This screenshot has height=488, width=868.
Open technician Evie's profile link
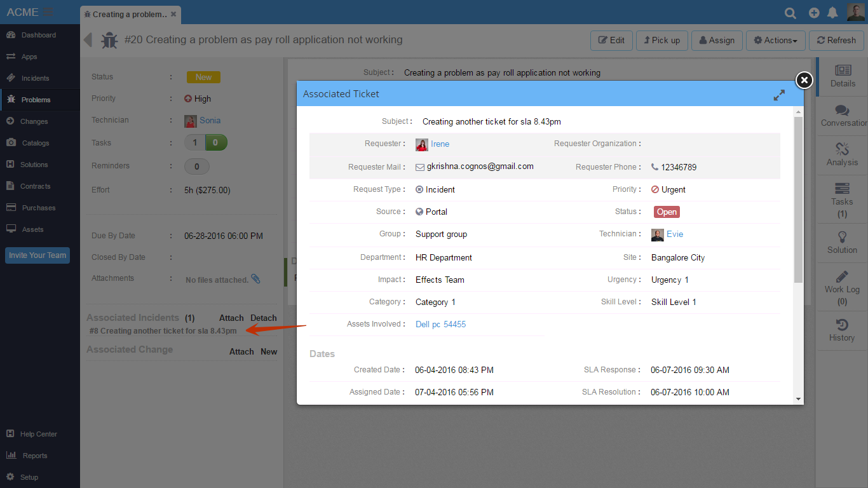tap(675, 234)
